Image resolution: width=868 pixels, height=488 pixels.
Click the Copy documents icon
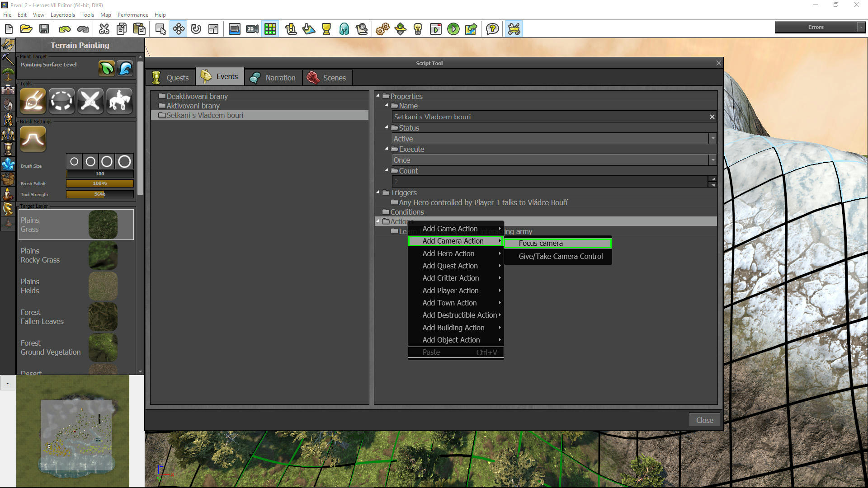click(x=121, y=29)
